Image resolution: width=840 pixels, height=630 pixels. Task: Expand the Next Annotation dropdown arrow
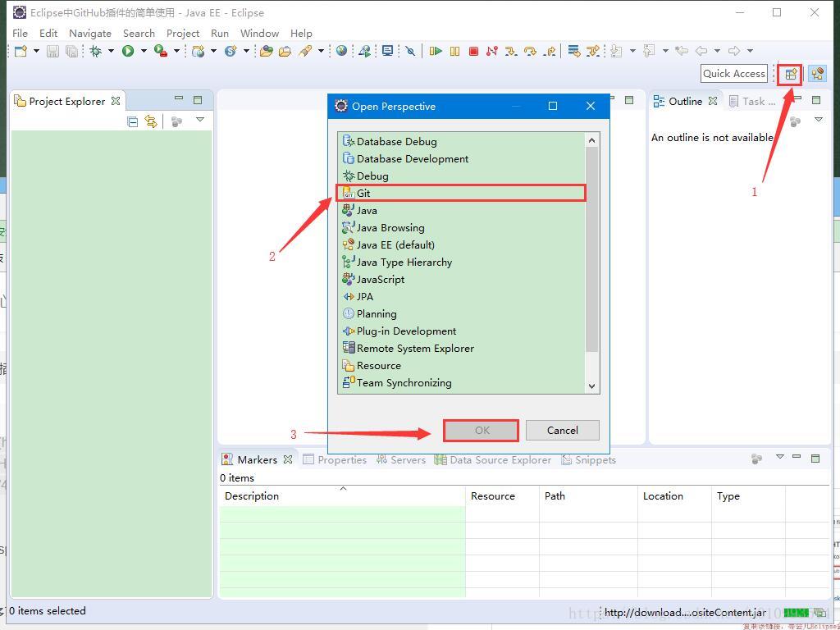click(632, 51)
